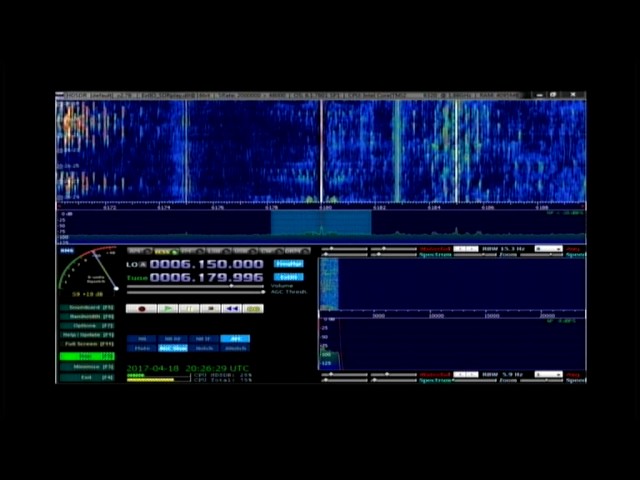Enable the Notch filter
Screen dimensions: 640x480
[204, 348]
